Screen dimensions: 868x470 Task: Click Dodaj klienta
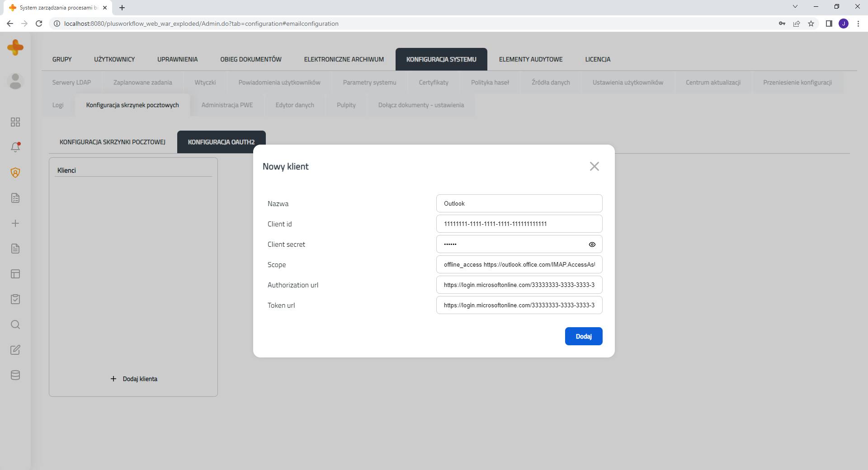134,379
